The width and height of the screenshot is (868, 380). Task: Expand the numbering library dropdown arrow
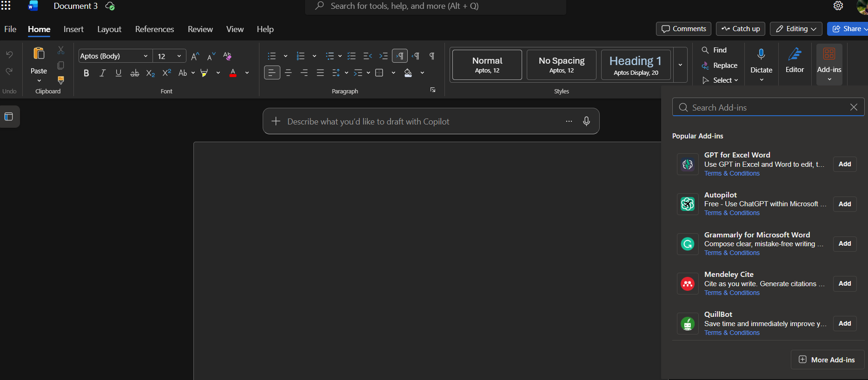point(314,56)
